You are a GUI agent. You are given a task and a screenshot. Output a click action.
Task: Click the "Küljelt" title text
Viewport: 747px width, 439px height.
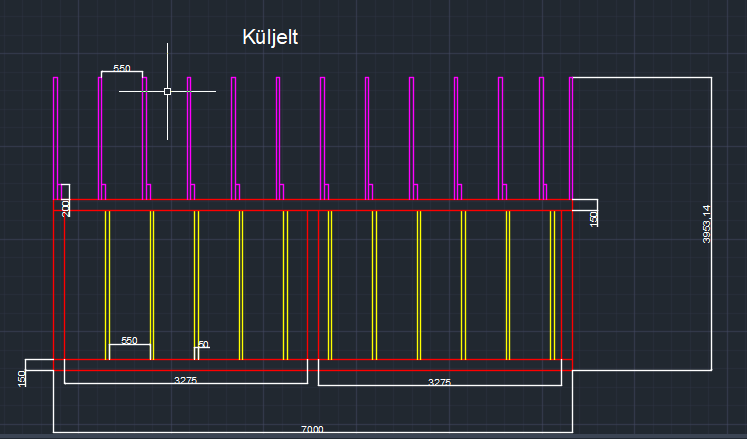(x=270, y=37)
